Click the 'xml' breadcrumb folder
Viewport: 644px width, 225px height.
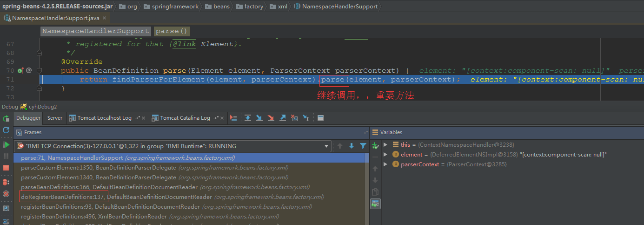278,7
